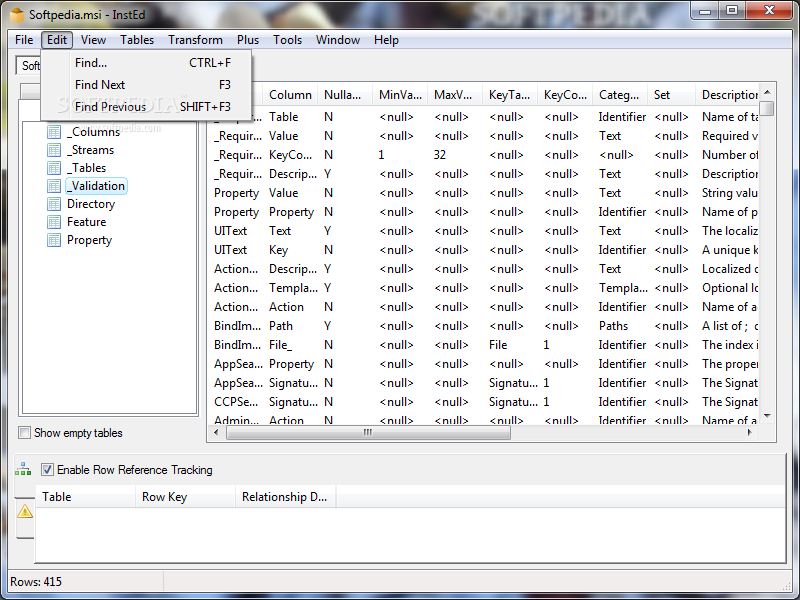Image resolution: width=800 pixels, height=600 pixels.
Task: Select the Feature table in tree
Action: tap(86, 222)
